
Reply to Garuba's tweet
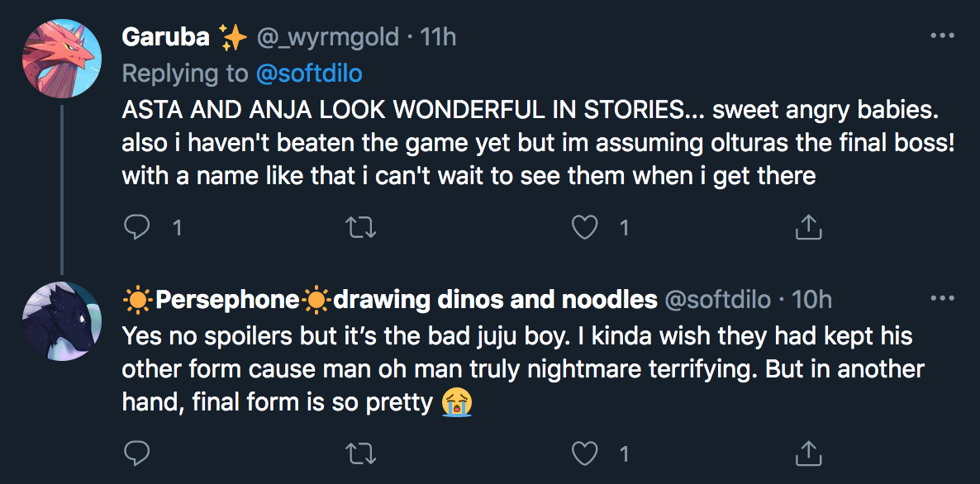(137, 228)
